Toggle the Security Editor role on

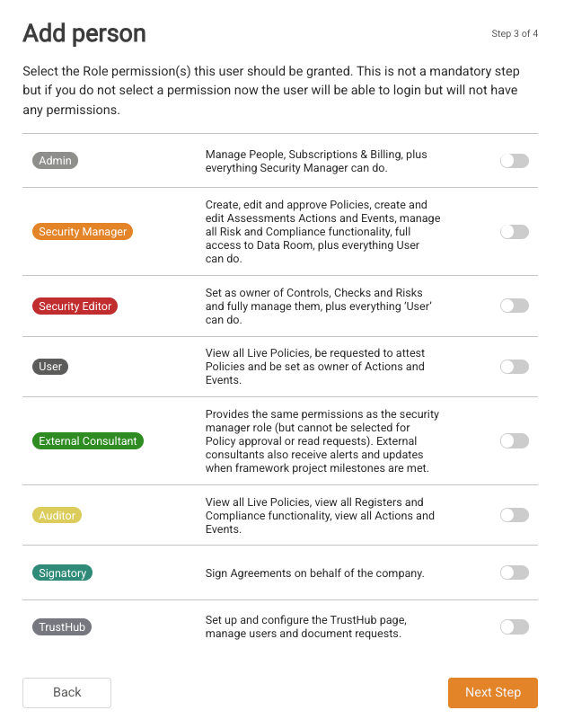(x=514, y=306)
